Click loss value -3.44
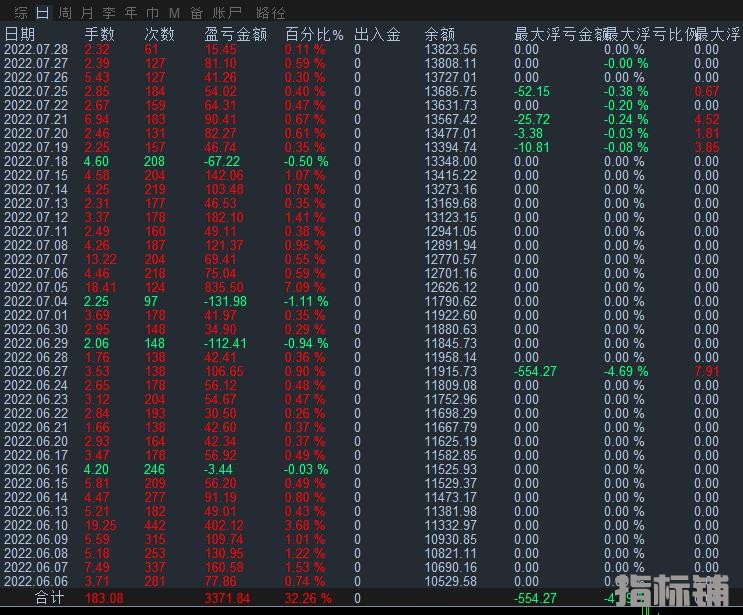This screenshot has width=743, height=615. [218, 469]
